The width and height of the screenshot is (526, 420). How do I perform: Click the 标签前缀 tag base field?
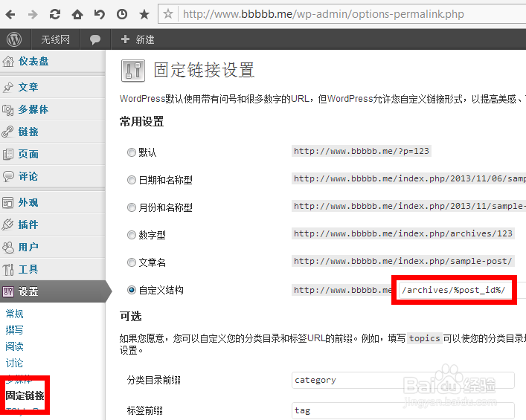pos(403,410)
